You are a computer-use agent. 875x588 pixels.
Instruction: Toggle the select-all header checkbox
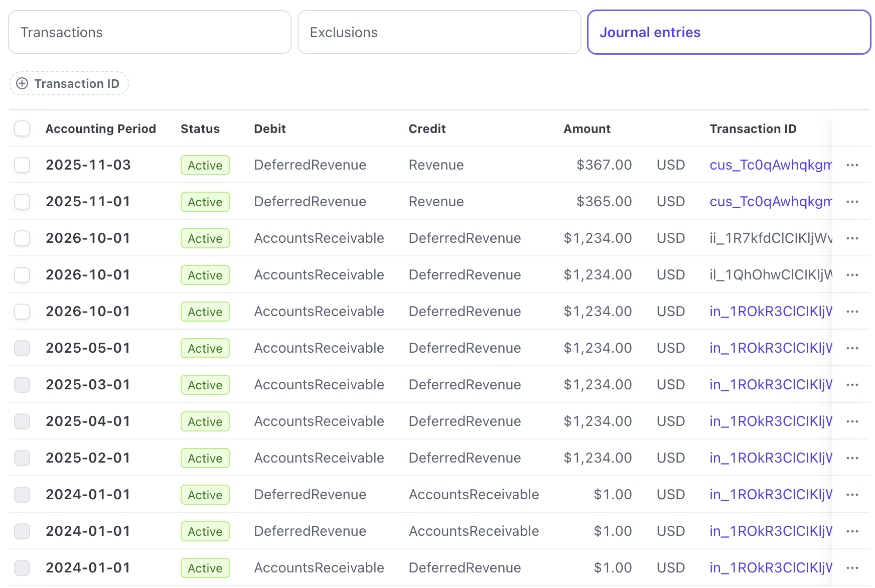click(x=22, y=128)
